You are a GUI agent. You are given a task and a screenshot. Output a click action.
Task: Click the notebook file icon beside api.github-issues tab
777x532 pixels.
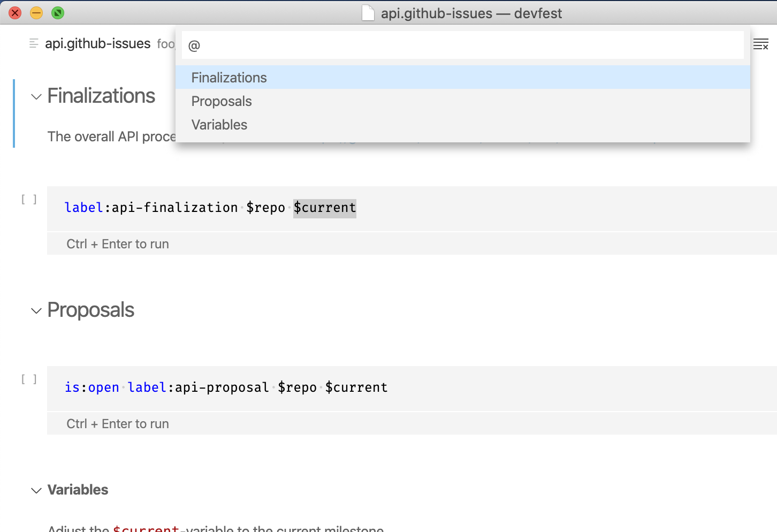34,43
